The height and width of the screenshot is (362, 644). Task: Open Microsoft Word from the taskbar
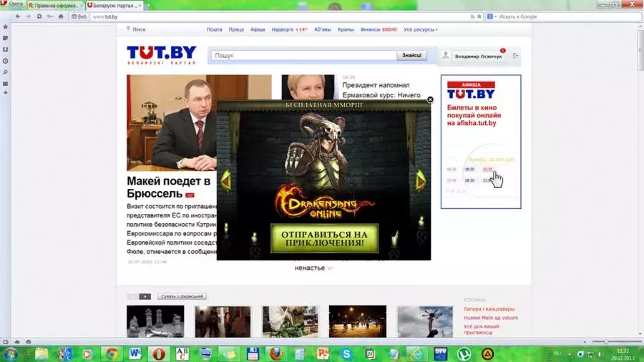click(x=135, y=353)
